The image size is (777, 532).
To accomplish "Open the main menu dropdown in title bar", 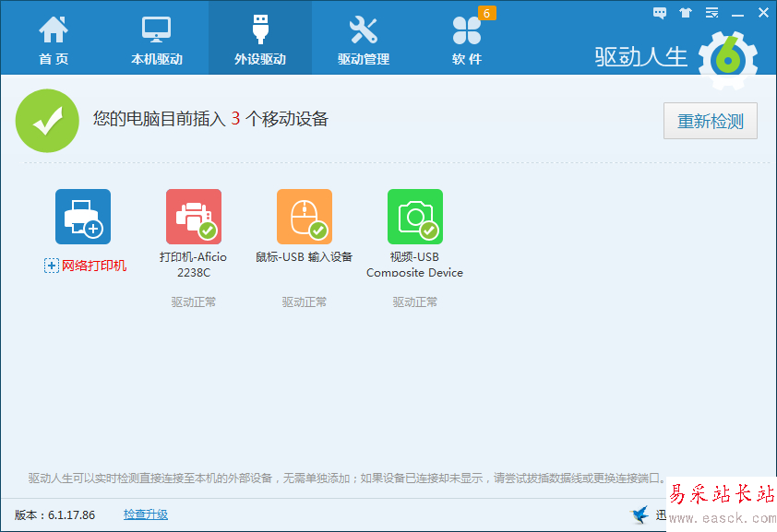I will coord(711,13).
